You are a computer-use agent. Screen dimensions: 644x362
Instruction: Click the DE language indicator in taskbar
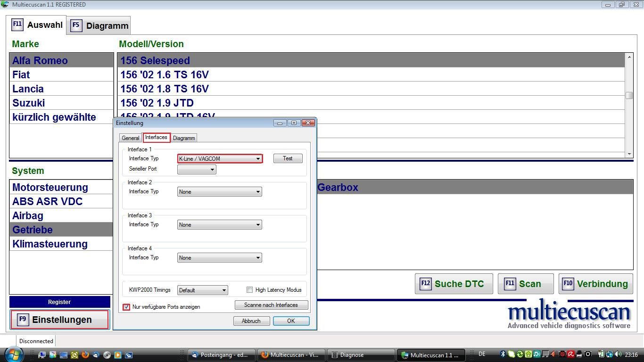pos(482,354)
